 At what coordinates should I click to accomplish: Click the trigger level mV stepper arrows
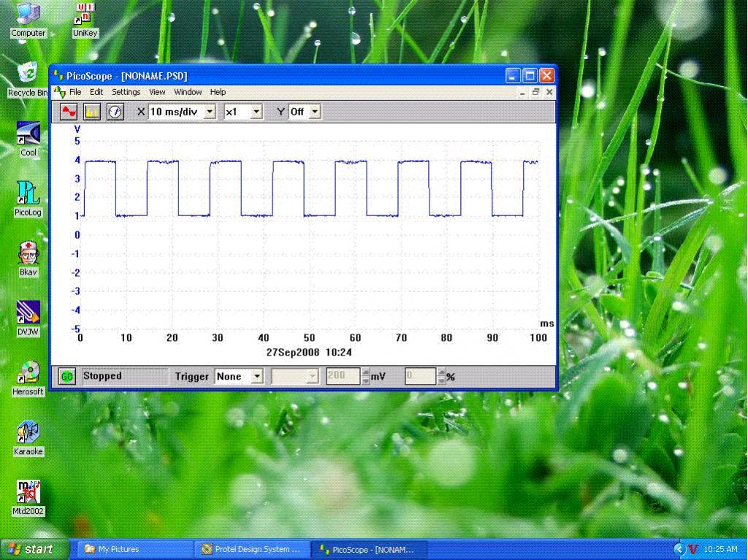[x=366, y=377]
